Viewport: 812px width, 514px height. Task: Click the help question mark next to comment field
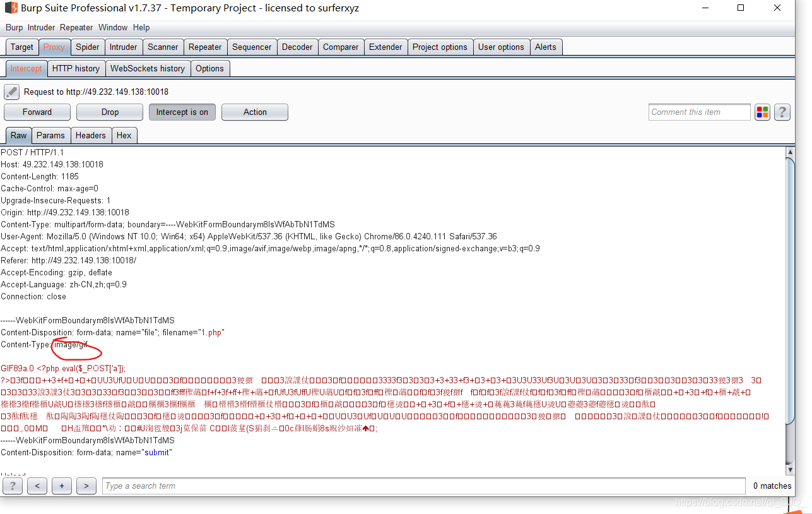click(782, 112)
